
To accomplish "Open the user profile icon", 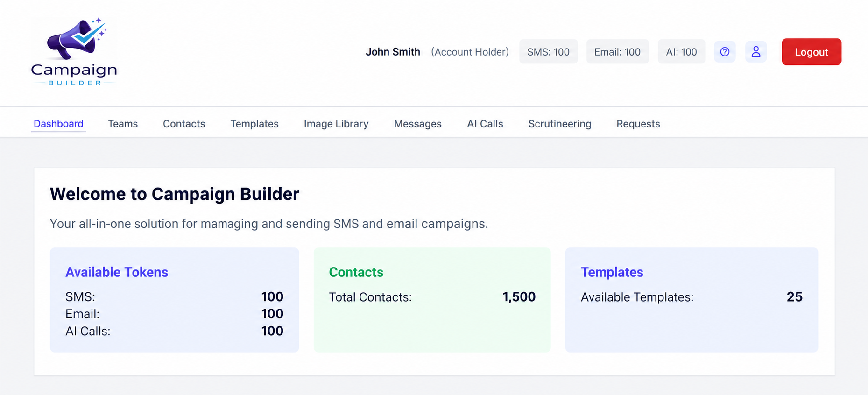I will [756, 52].
